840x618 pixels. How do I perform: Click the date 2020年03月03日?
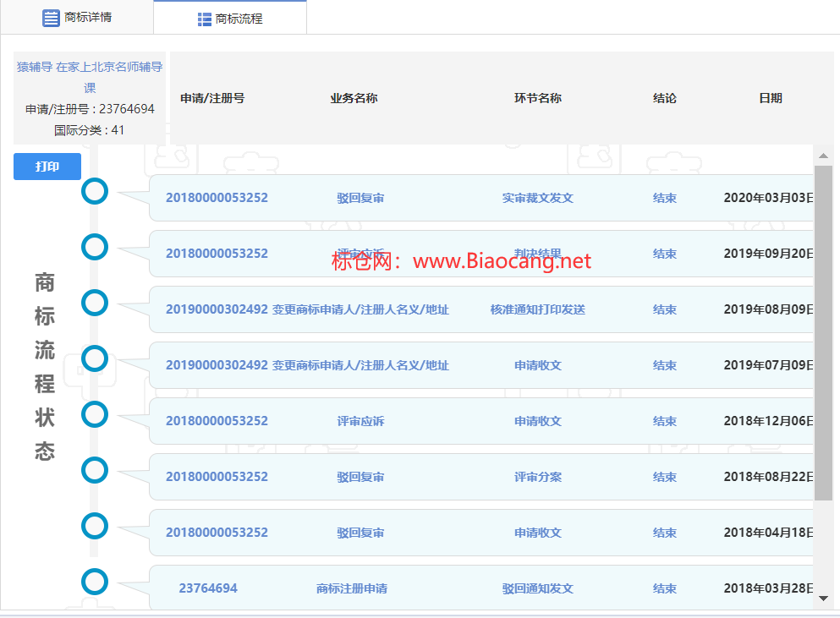click(769, 198)
